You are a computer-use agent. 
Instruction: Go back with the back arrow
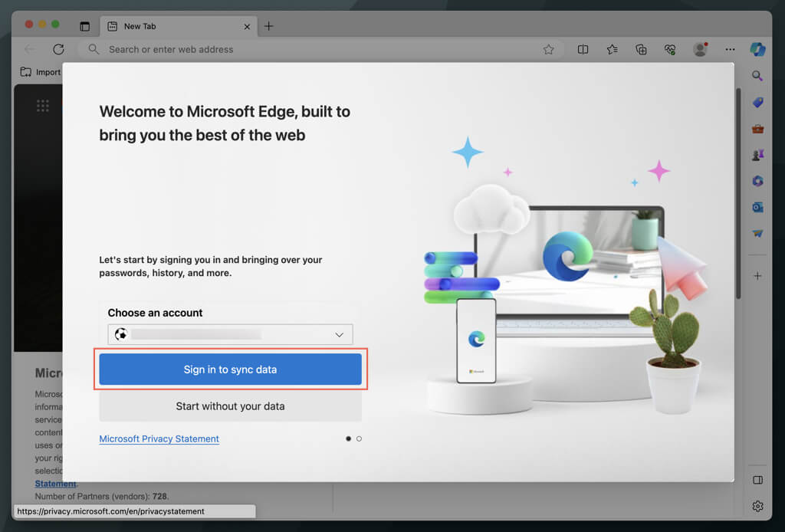tap(30, 49)
